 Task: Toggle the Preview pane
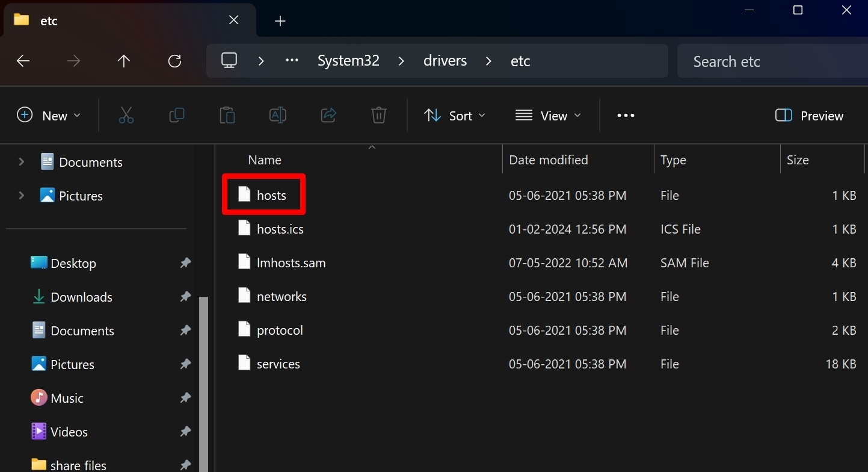(809, 116)
